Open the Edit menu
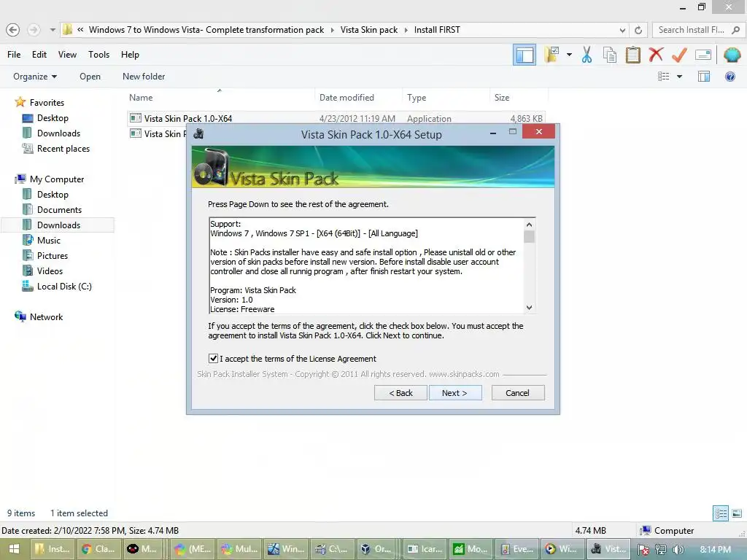Viewport: 747px width, 560px height. pyautogui.click(x=39, y=54)
